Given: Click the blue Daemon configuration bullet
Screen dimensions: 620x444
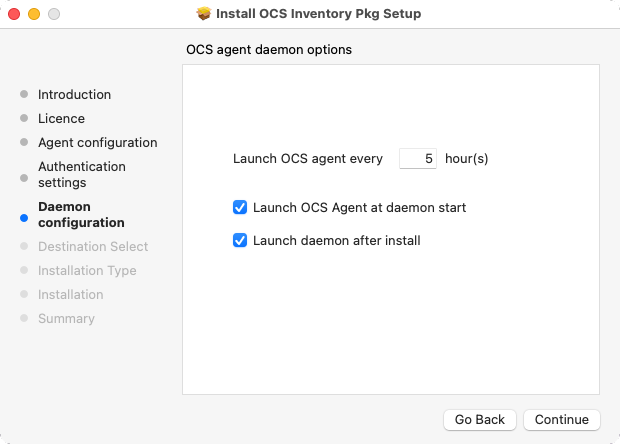Looking at the screenshot, I should click(x=24, y=218).
